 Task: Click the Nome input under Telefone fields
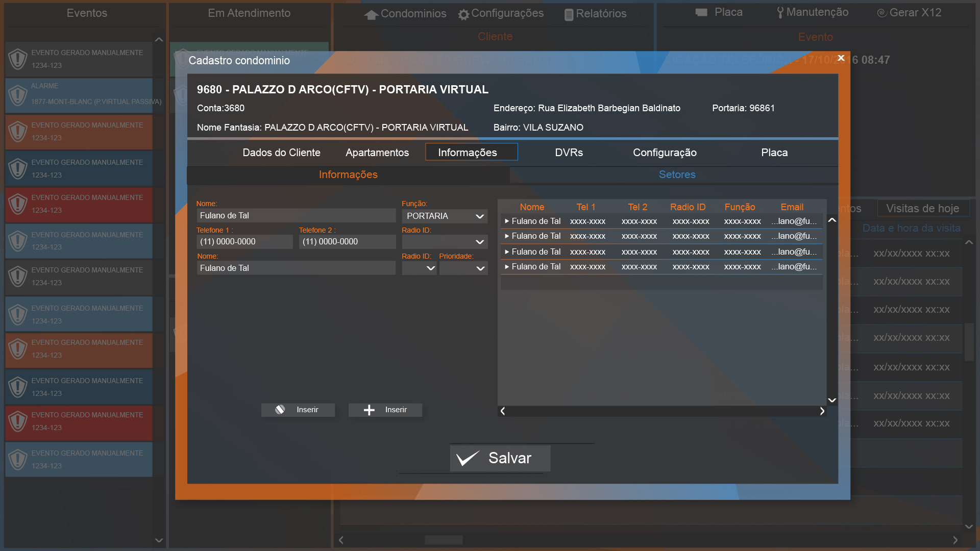click(x=296, y=268)
